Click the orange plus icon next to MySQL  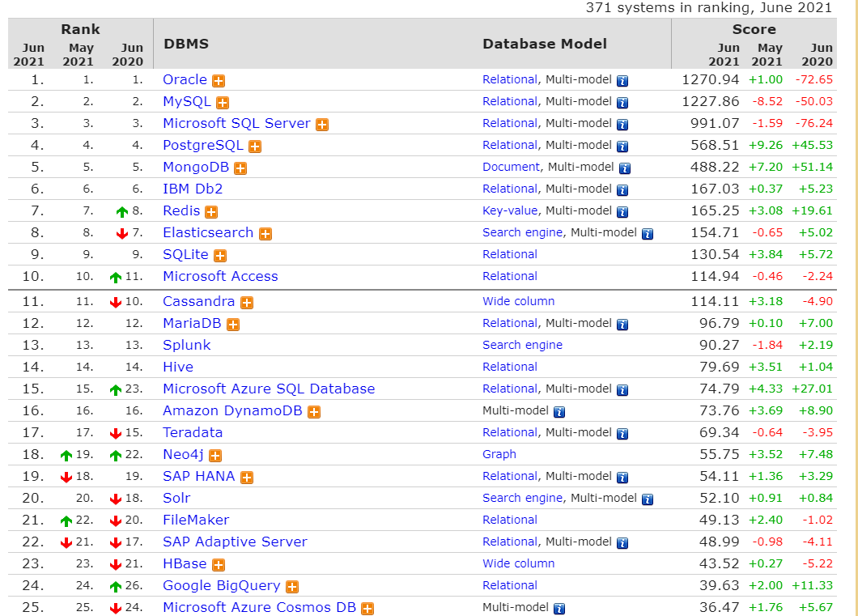coord(222,103)
